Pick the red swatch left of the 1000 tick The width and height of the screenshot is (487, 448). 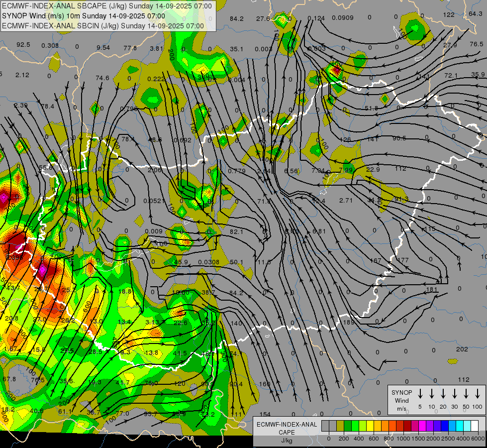click(400, 426)
